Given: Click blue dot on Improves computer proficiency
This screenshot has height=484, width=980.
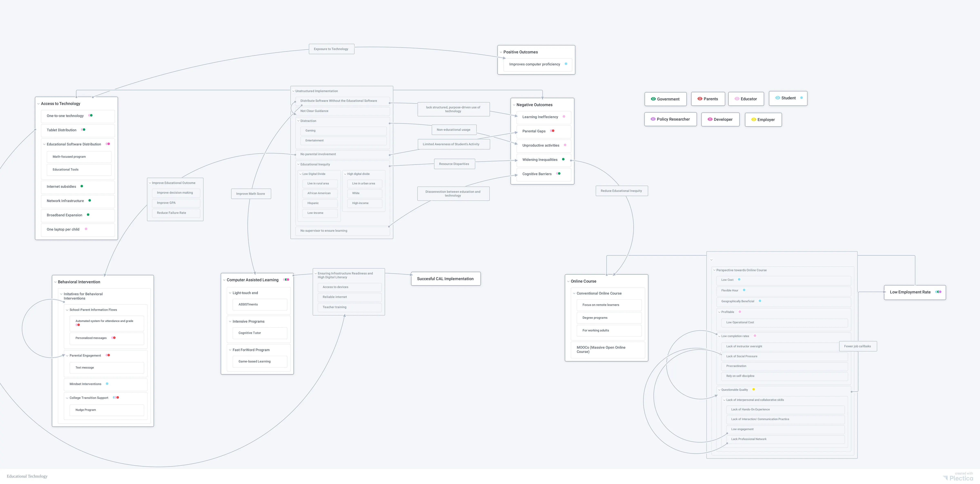Looking at the screenshot, I should click(x=566, y=64).
